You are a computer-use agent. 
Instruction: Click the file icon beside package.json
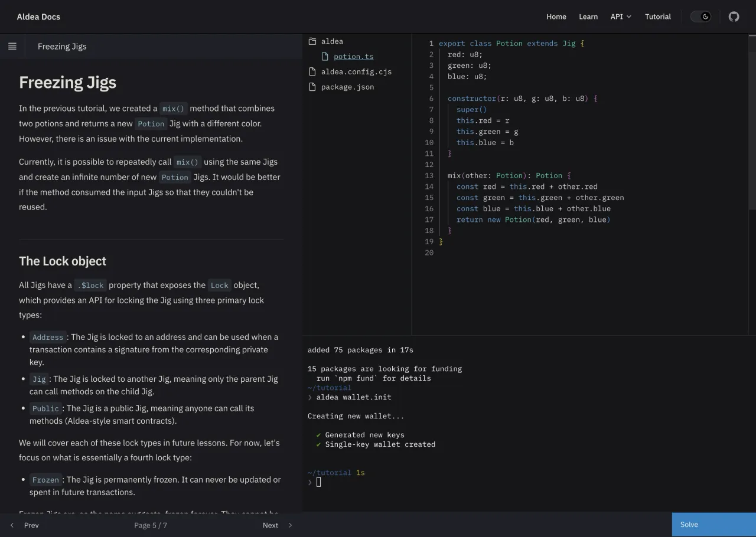[x=312, y=87]
